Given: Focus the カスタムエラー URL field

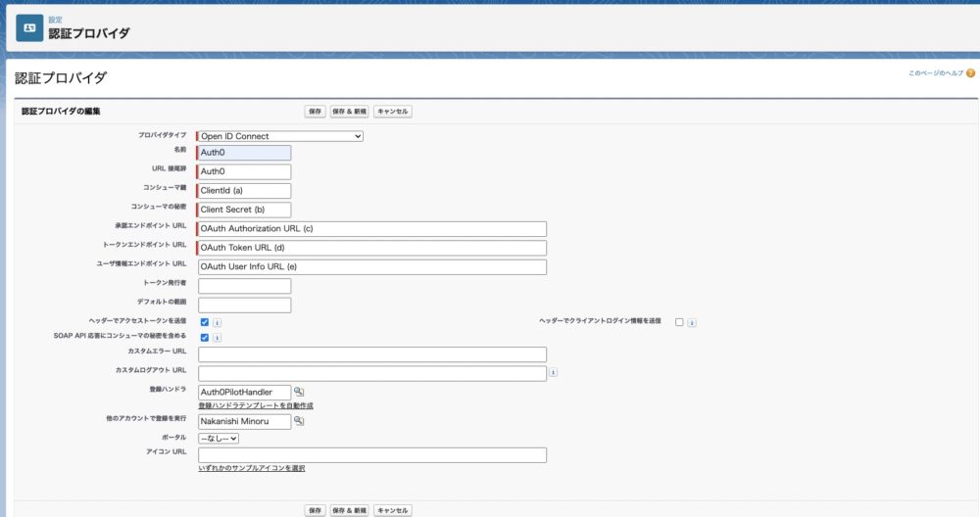Looking at the screenshot, I should pos(371,354).
